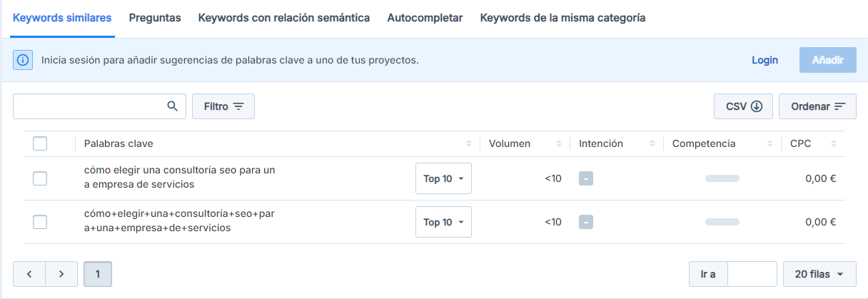This screenshot has width=868, height=299.
Task: Click the CSV download arrow icon
Action: pos(757,106)
